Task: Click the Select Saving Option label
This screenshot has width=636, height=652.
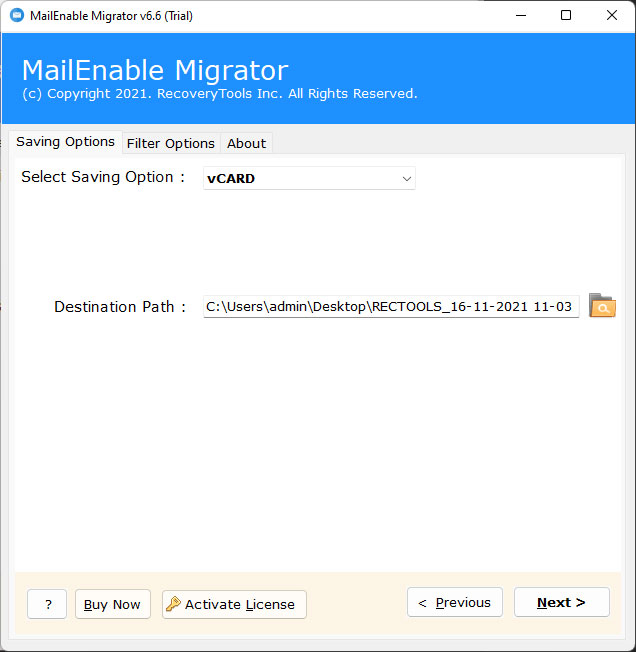Action: [x=103, y=177]
